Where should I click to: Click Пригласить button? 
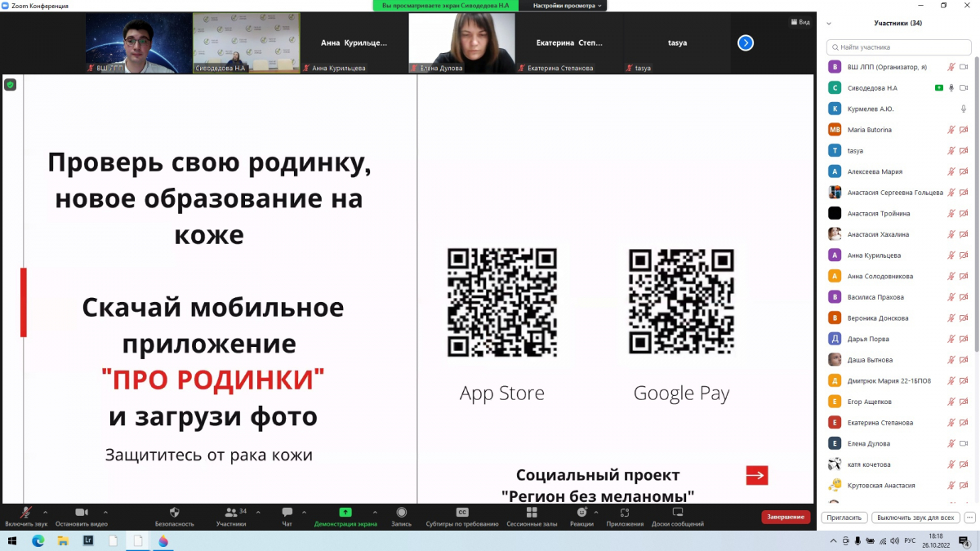tap(844, 518)
